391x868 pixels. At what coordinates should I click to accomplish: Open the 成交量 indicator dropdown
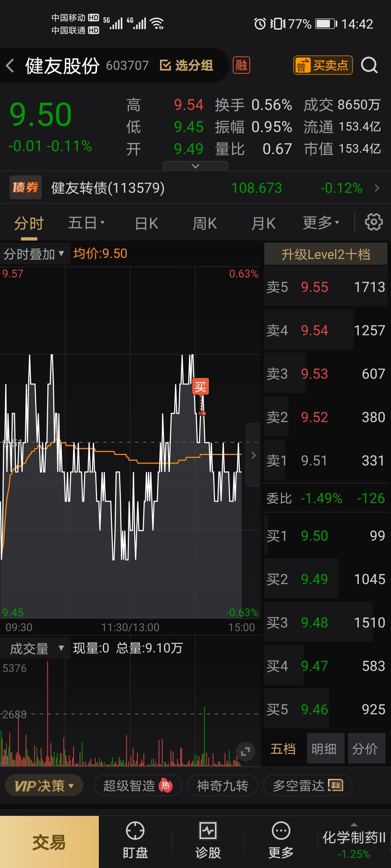tap(35, 648)
